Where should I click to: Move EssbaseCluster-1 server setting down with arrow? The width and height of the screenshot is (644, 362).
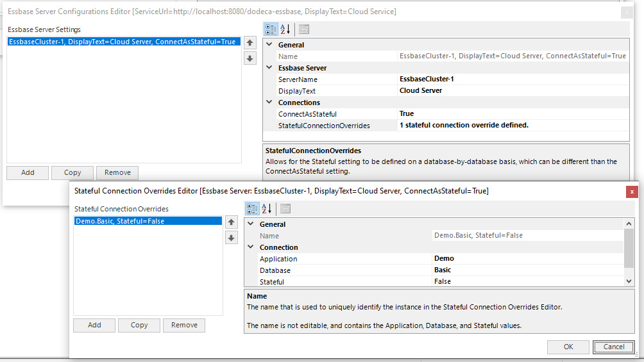pos(250,59)
